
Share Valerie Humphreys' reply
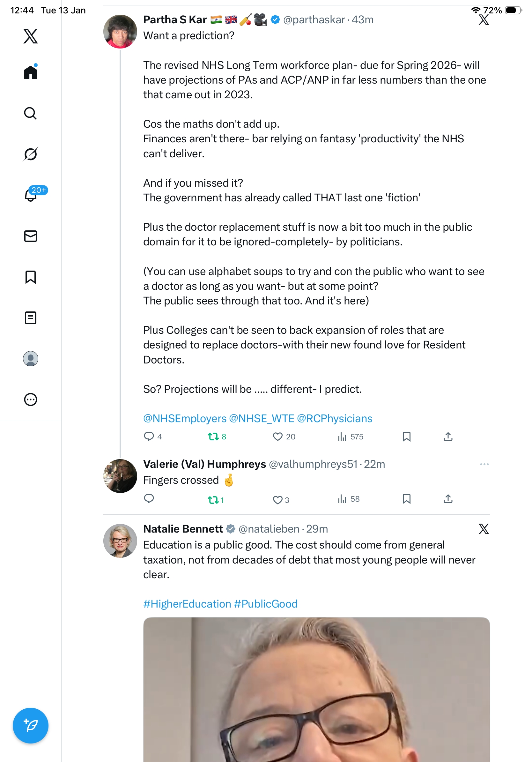pyautogui.click(x=448, y=498)
